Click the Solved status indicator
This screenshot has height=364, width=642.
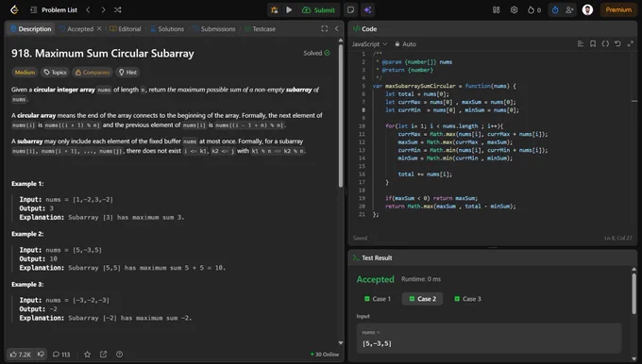(x=316, y=53)
